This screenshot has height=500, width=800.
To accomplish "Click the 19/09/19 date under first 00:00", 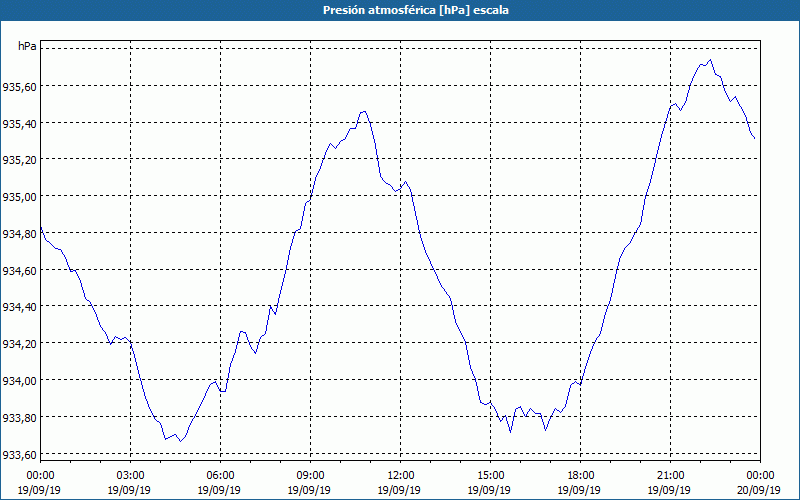I will [39, 490].
